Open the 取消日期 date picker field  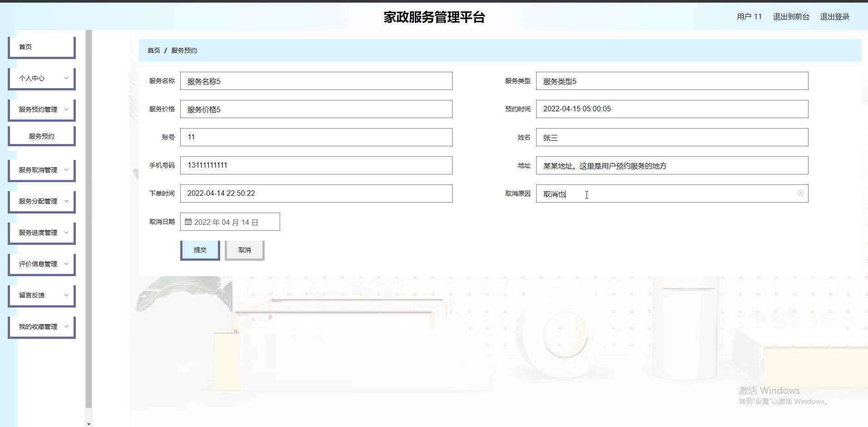230,222
